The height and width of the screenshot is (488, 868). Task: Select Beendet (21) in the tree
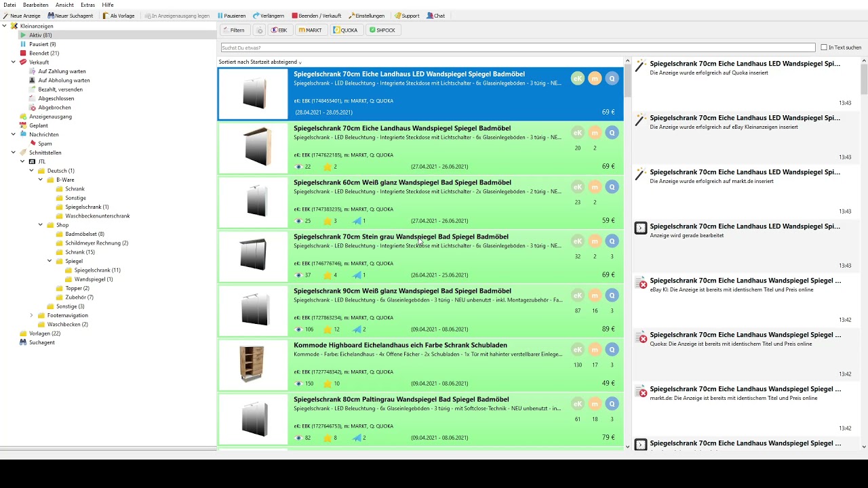coord(43,53)
